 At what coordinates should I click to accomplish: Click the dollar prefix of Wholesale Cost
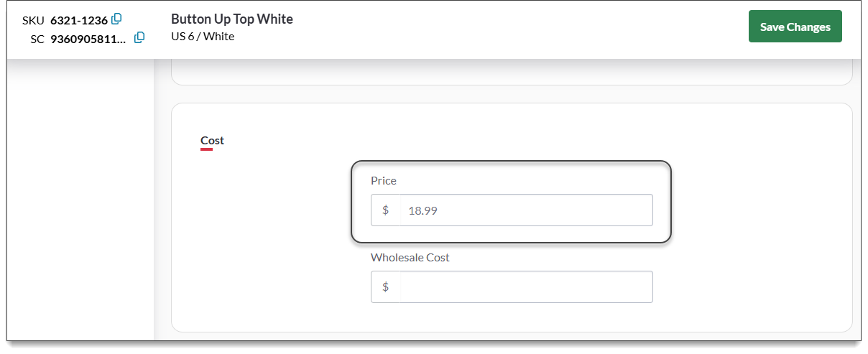[386, 287]
